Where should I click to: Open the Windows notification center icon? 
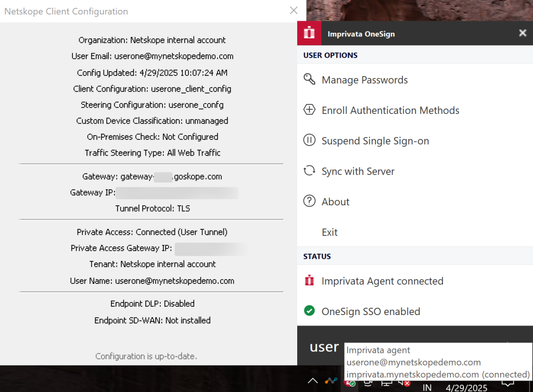(507, 383)
